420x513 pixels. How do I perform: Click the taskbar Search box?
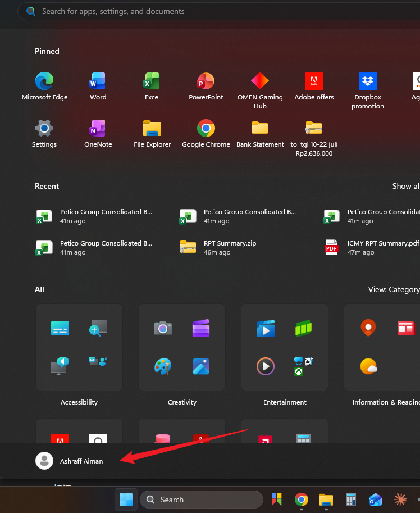pos(202,500)
